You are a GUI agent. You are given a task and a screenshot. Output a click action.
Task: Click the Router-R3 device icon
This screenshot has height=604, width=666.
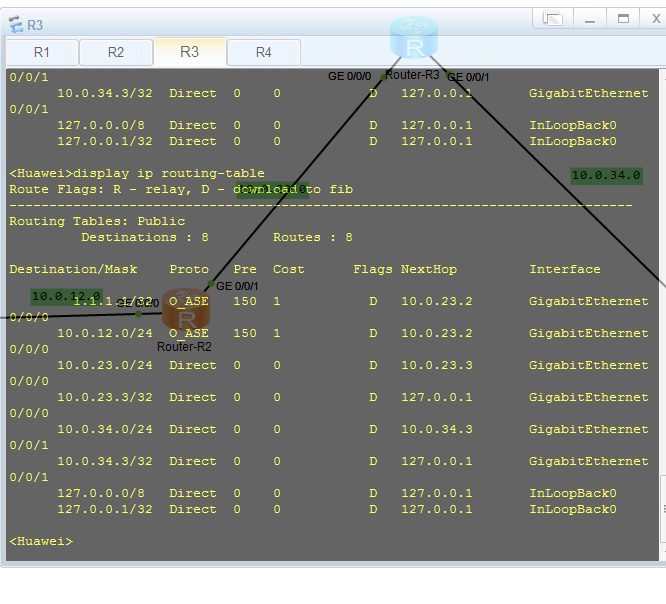(414, 37)
